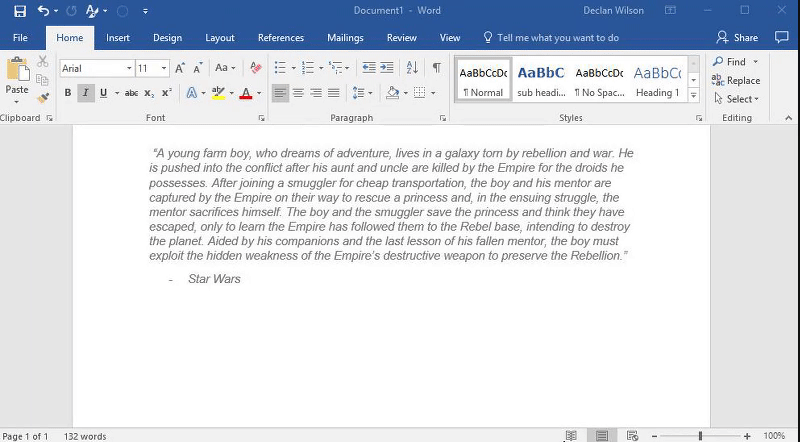
Task: Open the highlight color dropdown arrow
Action: [x=231, y=93]
